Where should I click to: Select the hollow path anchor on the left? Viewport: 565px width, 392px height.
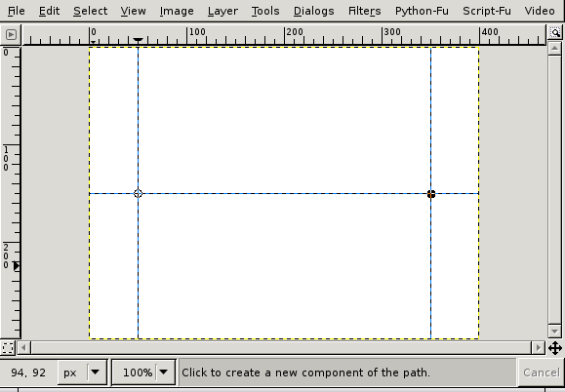click(x=138, y=194)
